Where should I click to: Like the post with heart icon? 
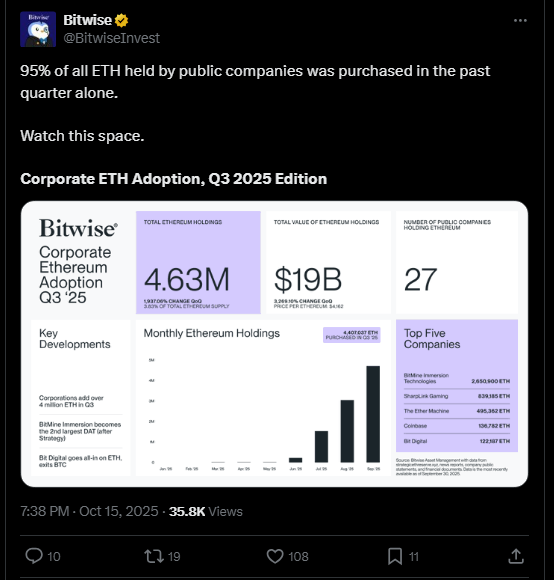click(275, 556)
